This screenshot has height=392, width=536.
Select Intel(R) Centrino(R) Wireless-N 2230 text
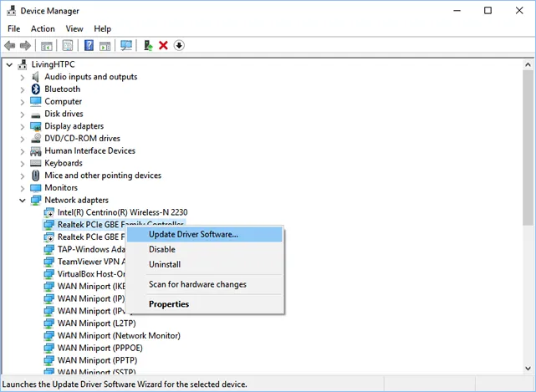tap(122, 212)
